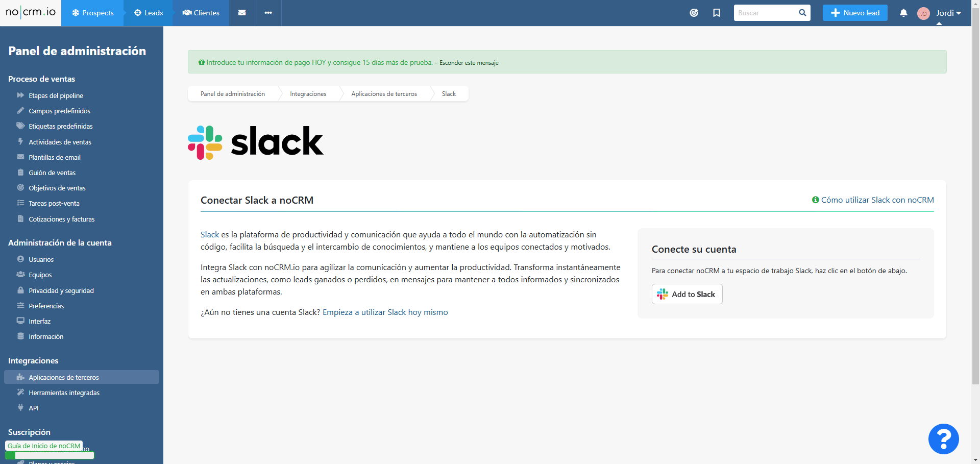Click Guía de Inicio de noCRM label
The width and height of the screenshot is (980, 464).
tap(44, 446)
